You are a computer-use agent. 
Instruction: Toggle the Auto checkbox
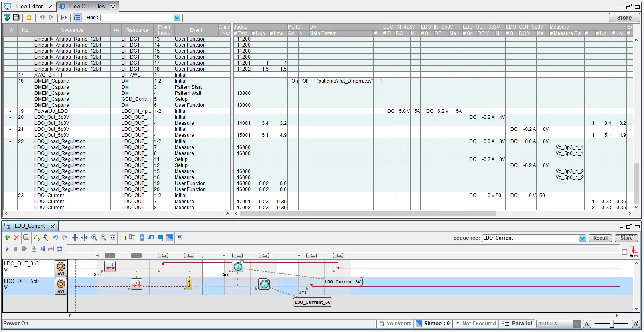coord(624,252)
